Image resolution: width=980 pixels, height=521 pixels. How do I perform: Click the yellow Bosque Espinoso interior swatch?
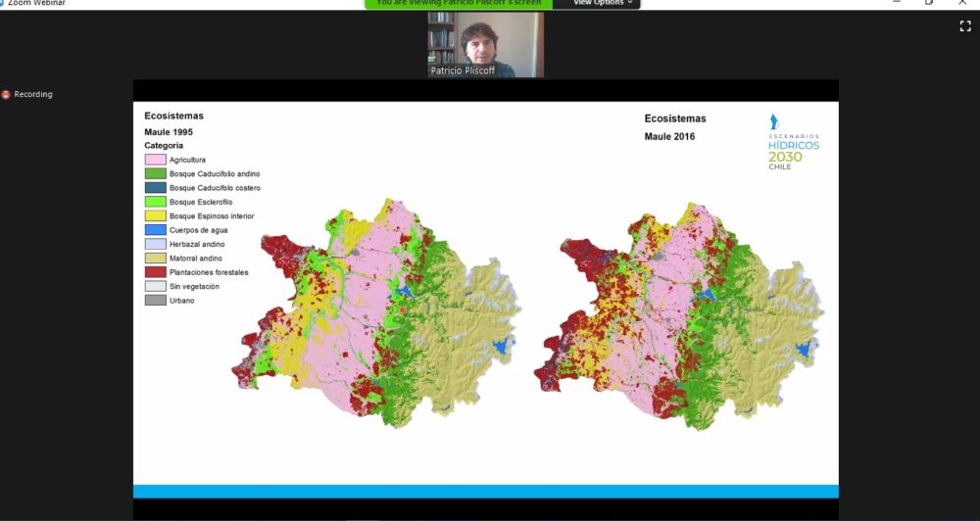[x=155, y=215]
